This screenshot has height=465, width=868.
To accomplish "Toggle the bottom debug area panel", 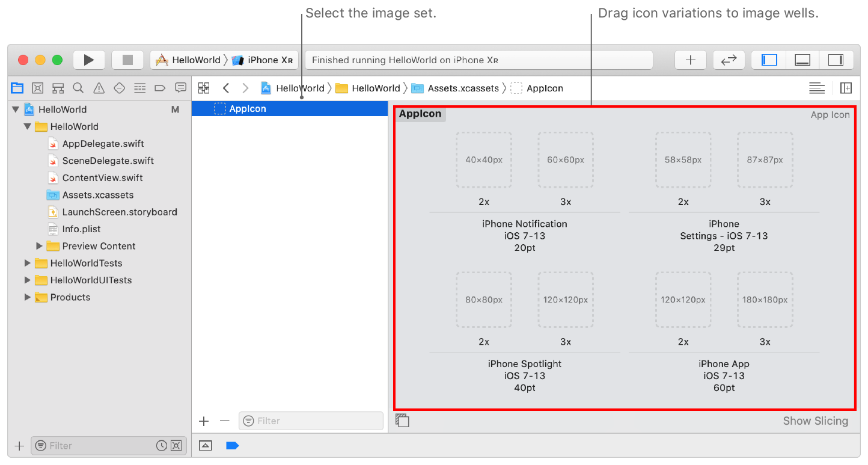I will pos(802,60).
